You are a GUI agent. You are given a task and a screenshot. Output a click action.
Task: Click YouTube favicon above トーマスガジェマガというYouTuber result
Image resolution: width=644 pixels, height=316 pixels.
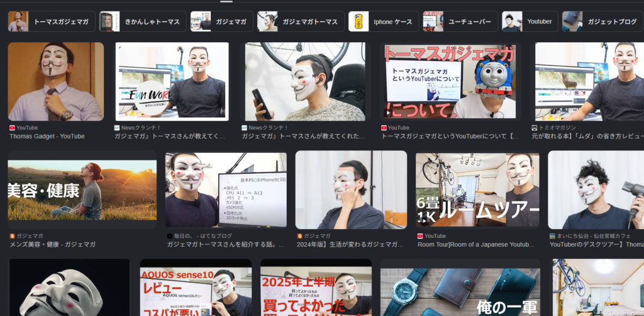(x=384, y=128)
